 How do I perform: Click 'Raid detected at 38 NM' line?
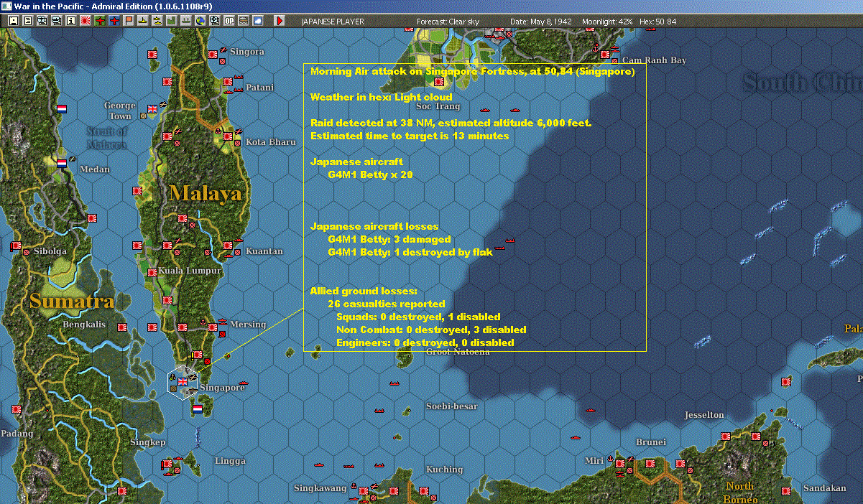tap(451, 123)
